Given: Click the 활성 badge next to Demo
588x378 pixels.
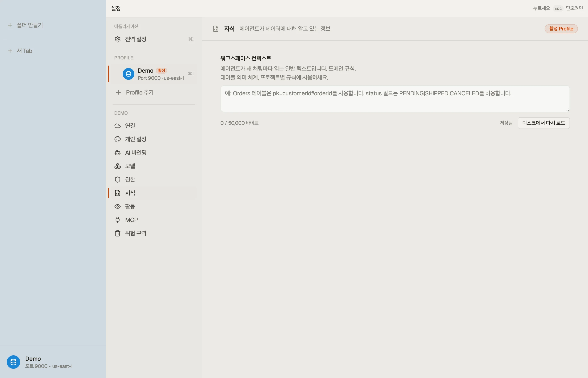Looking at the screenshot, I should 161,71.
